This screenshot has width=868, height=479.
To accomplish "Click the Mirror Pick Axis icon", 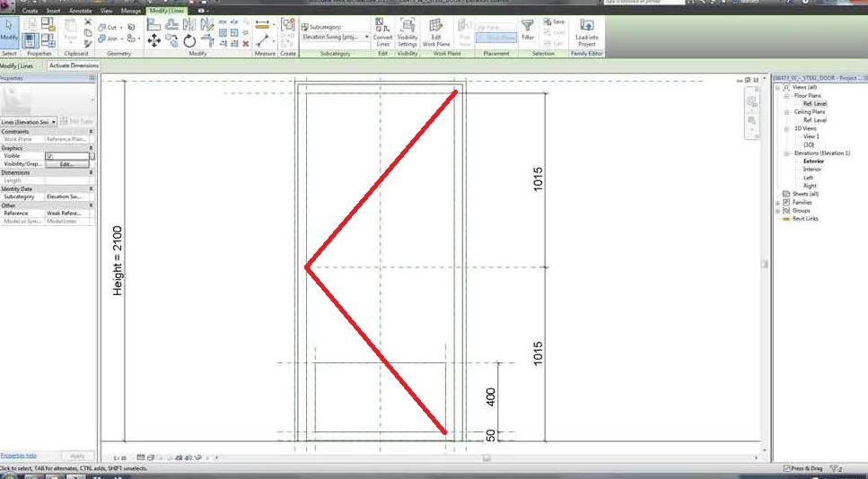I will click(189, 24).
